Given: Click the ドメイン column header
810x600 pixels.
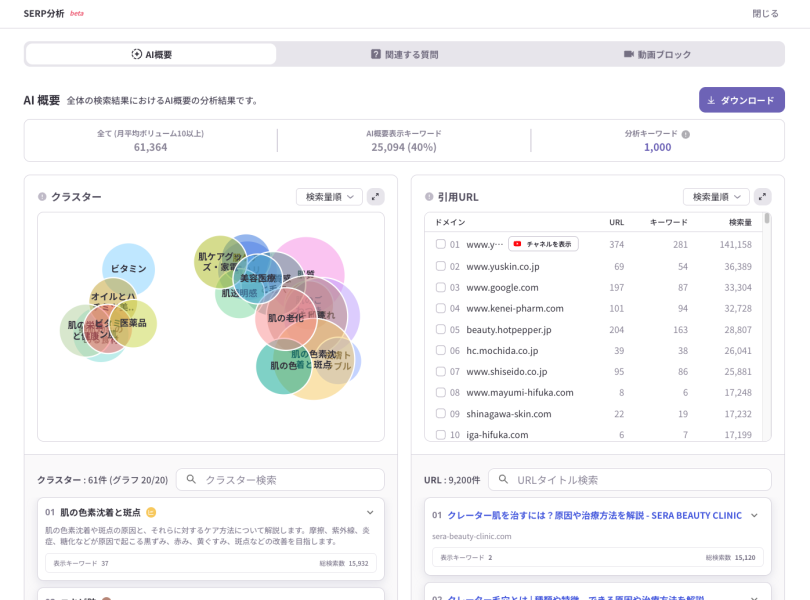Looking at the screenshot, I should tap(450, 222).
